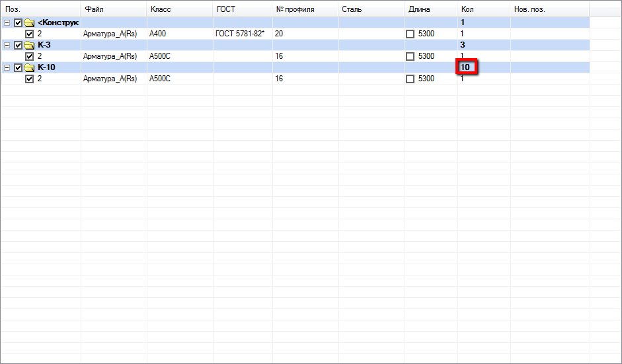622x364 pixels.
Task: Click the Сталь column header
Action: click(352, 9)
